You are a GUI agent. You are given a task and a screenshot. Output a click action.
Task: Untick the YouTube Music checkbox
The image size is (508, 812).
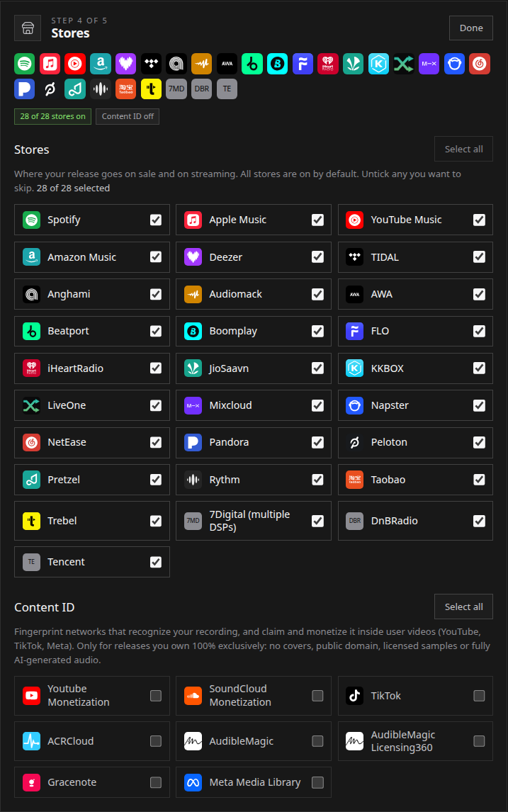pyautogui.click(x=480, y=220)
